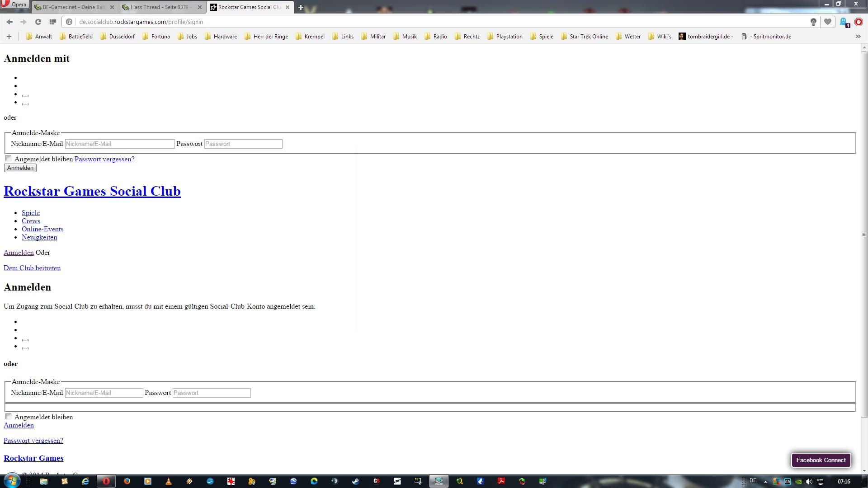Switch to the Hass Thread tab
The image size is (868, 488).
(x=160, y=7)
